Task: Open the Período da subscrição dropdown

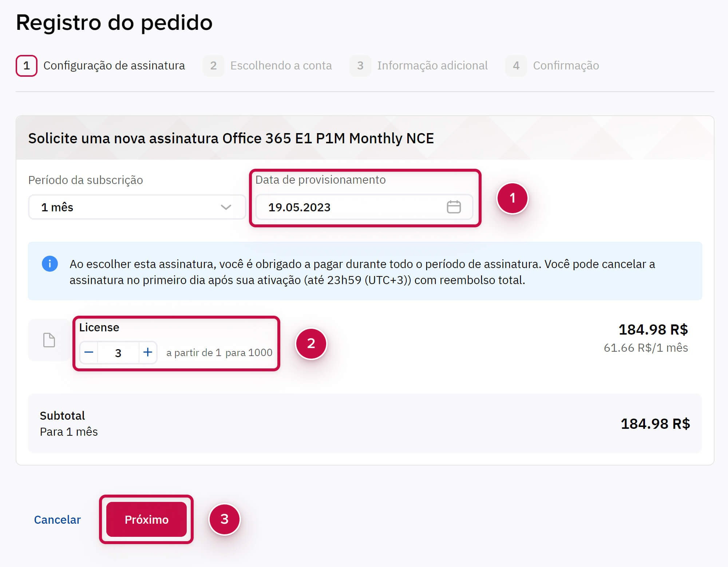Action: pyautogui.click(x=136, y=207)
